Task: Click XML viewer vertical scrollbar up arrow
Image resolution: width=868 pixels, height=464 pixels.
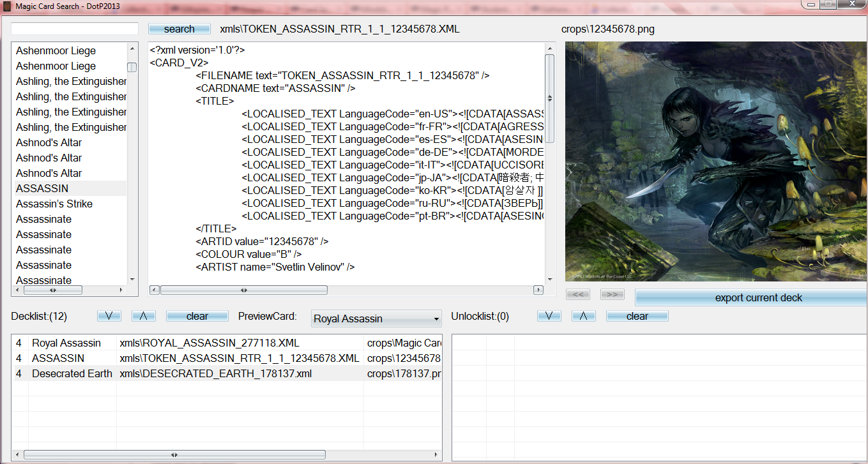Action: click(549, 49)
